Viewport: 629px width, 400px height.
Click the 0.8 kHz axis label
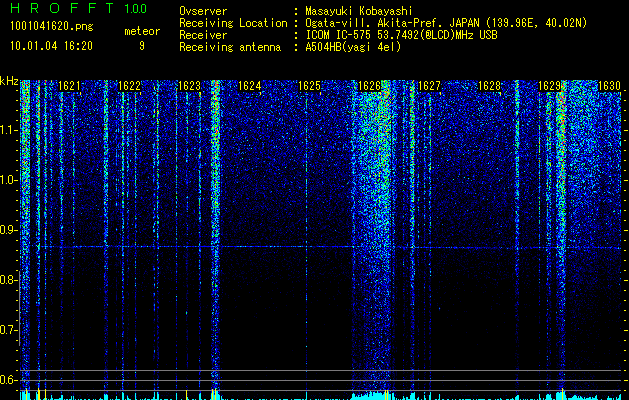tap(8, 280)
